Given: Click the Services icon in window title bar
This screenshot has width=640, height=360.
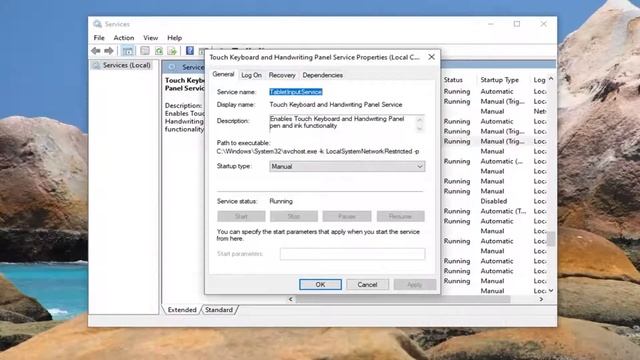Looking at the screenshot, I should (x=97, y=24).
